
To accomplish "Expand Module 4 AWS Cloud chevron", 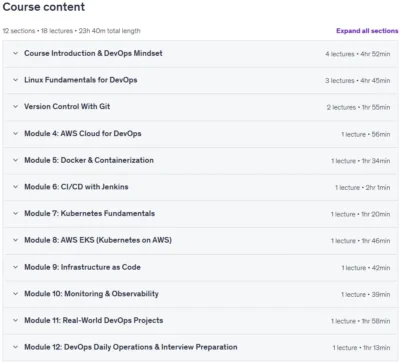I will coord(15,134).
